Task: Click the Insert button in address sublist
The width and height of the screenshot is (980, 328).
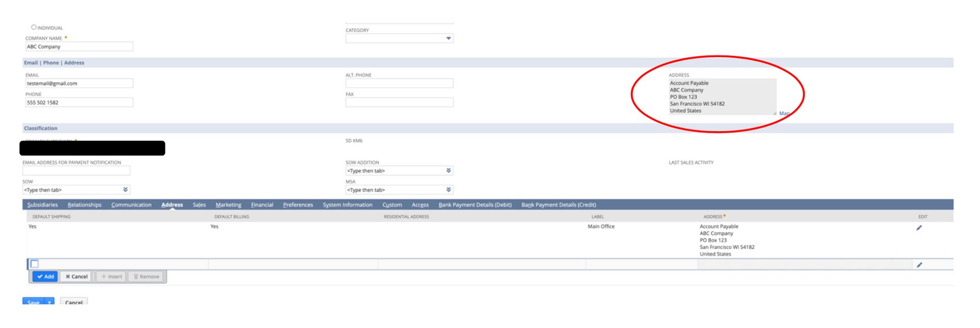Action: pos(111,276)
